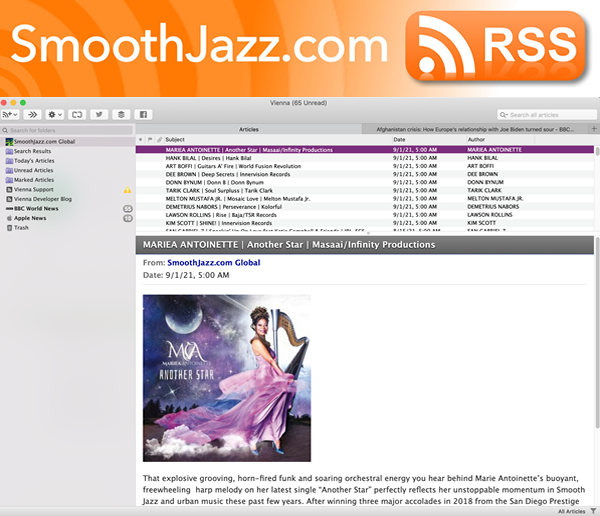
Task: Click the magnifier icon in article search
Action: point(504,115)
